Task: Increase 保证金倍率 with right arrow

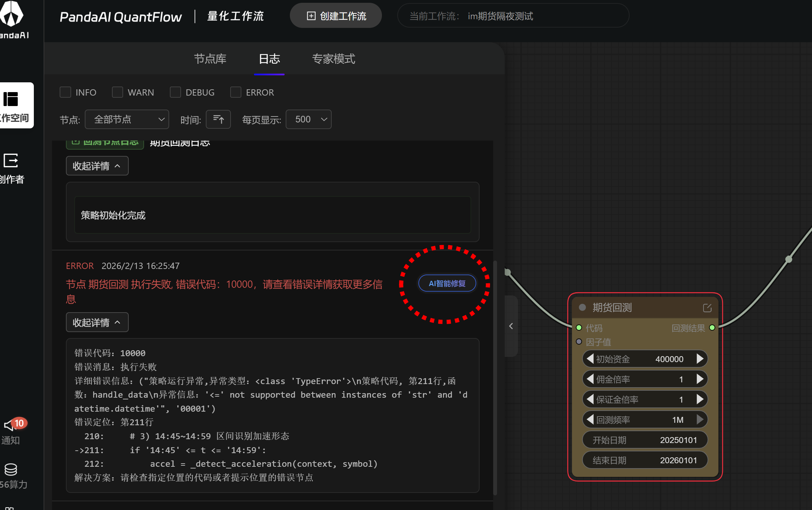Action: click(700, 399)
